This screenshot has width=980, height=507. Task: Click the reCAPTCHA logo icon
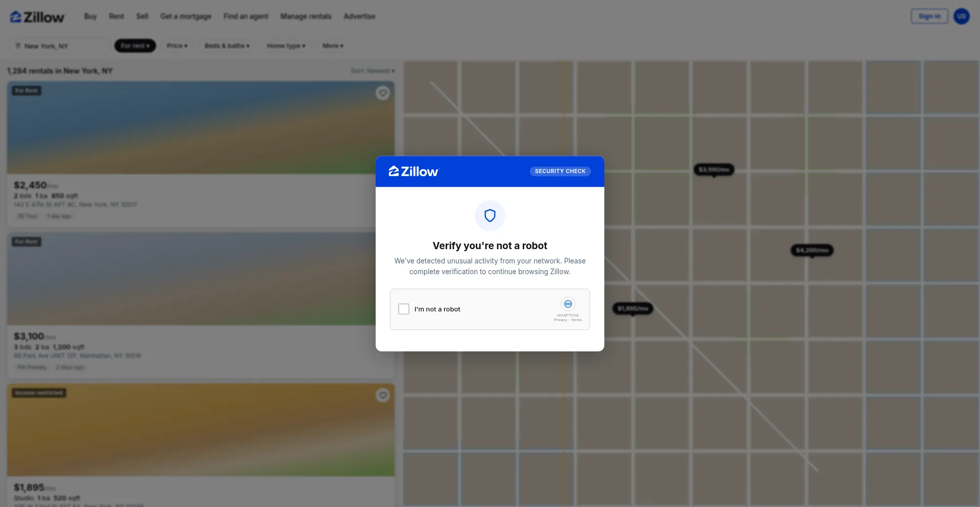(568, 304)
